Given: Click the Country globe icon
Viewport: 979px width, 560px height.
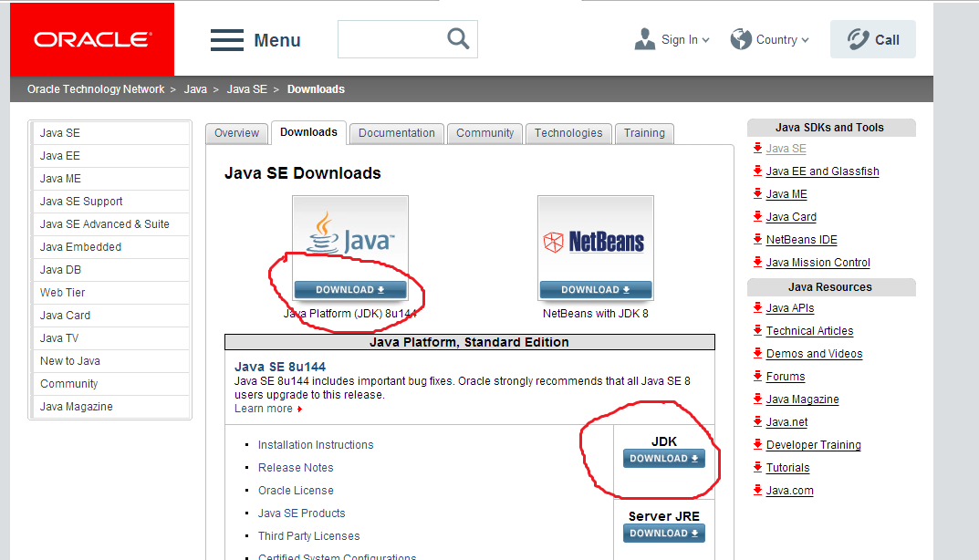Looking at the screenshot, I should click(741, 38).
